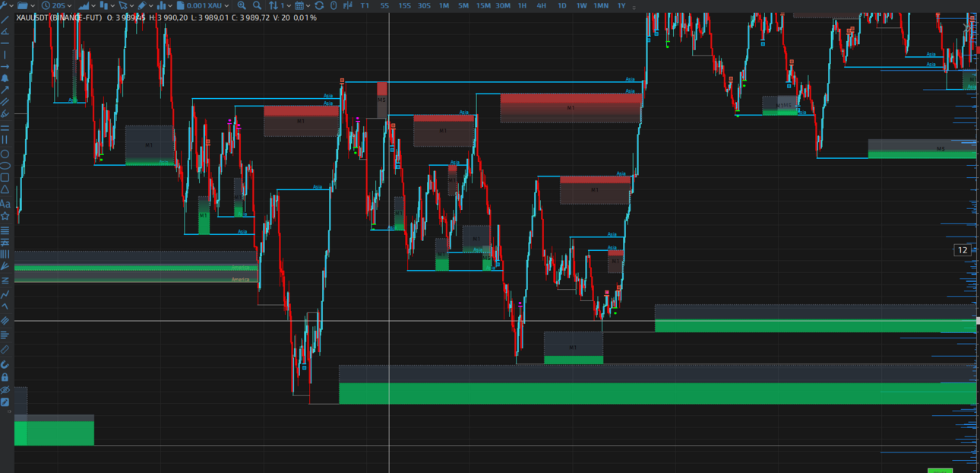Click the filled pencil icon at sidebar bottom

coord(5,402)
